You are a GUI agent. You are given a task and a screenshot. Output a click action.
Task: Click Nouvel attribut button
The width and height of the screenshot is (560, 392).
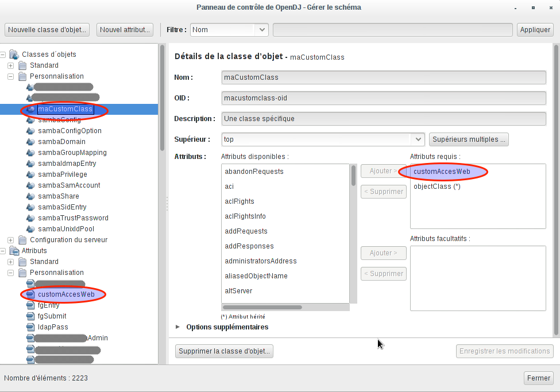(125, 30)
